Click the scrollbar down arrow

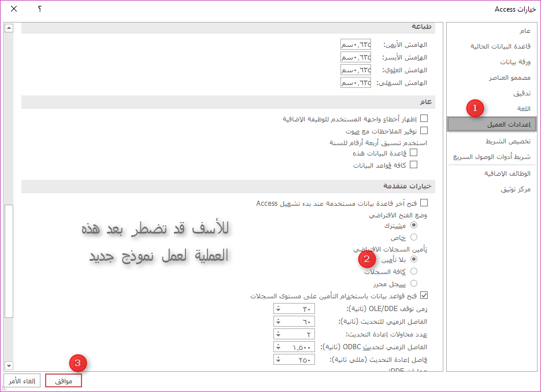9,365
